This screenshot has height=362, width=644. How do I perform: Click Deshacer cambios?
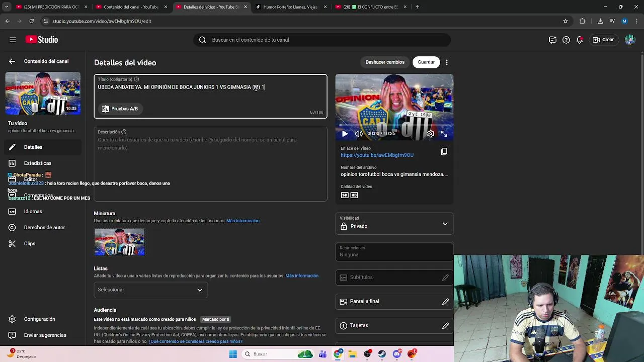[385, 62]
